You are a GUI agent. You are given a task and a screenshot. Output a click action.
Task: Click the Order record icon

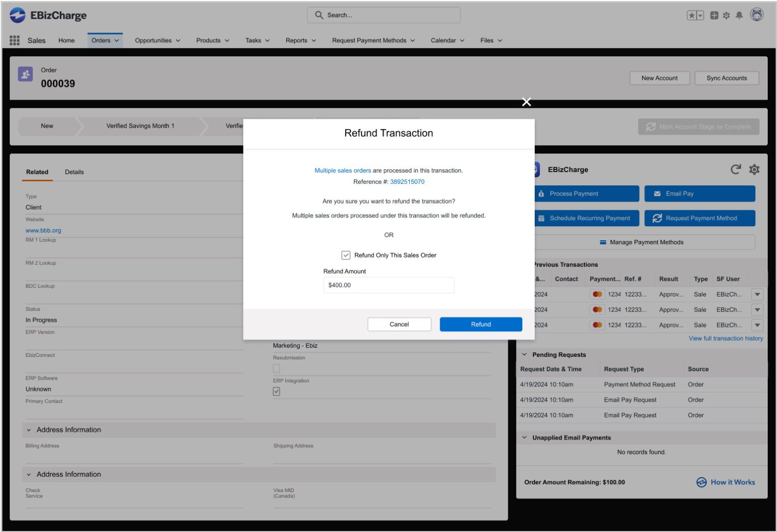pyautogui.click(x=25, y=74)
